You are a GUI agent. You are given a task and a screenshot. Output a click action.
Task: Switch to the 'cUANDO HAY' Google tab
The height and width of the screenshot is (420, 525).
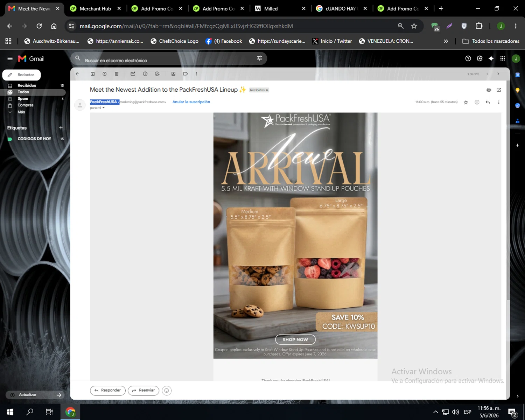click(341, 8)
